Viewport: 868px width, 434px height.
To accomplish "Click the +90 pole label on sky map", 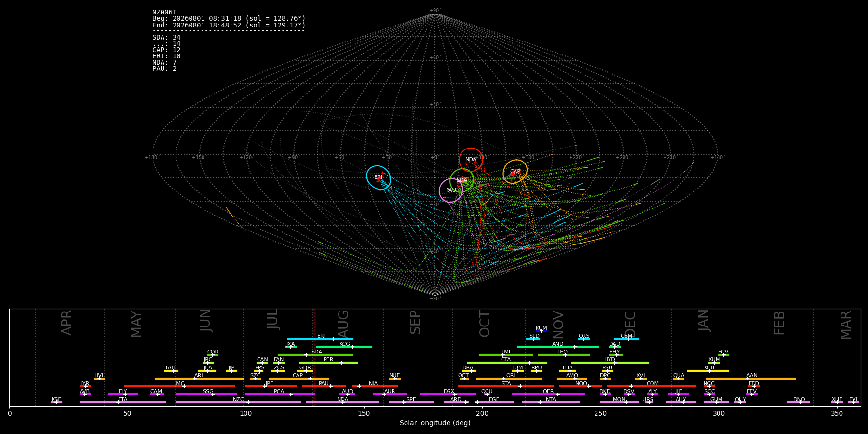I will click(434, 11).
